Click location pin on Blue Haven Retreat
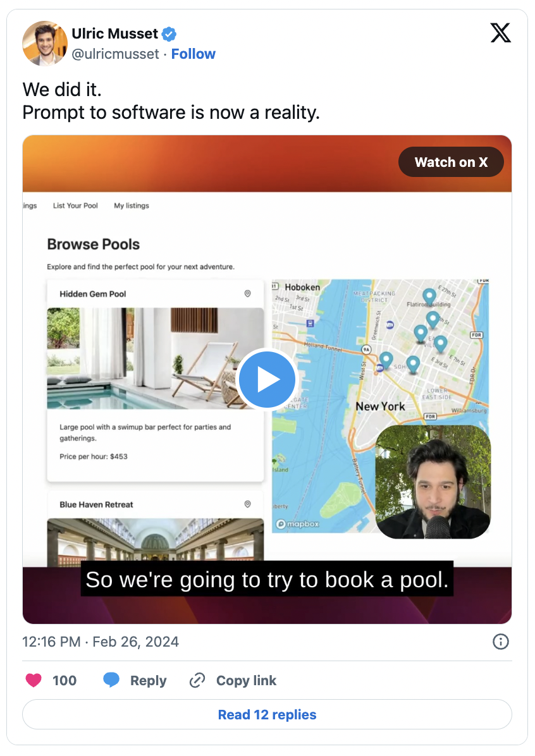Screen dimensions: 535x756 coord(247,504)
